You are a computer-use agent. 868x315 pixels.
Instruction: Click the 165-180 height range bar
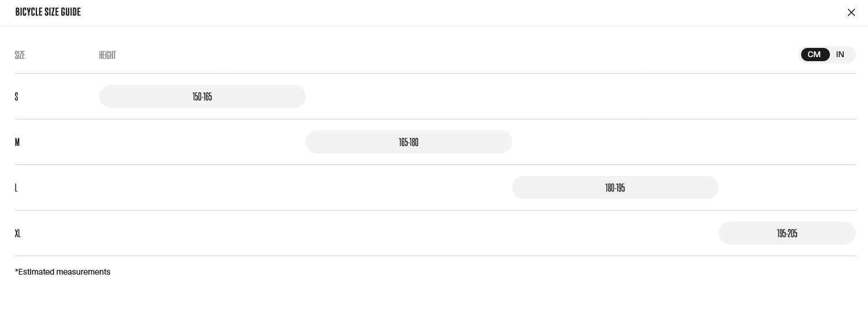coord(409,142)
